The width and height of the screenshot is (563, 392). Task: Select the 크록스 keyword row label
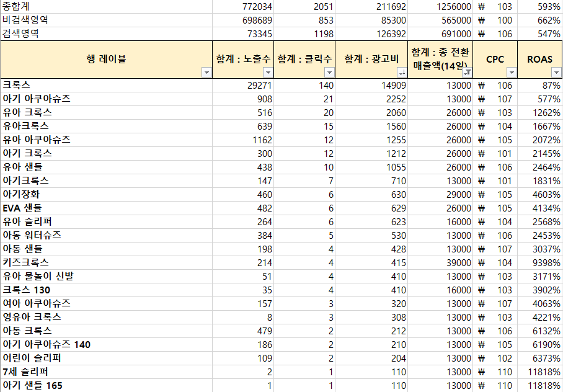17,85
